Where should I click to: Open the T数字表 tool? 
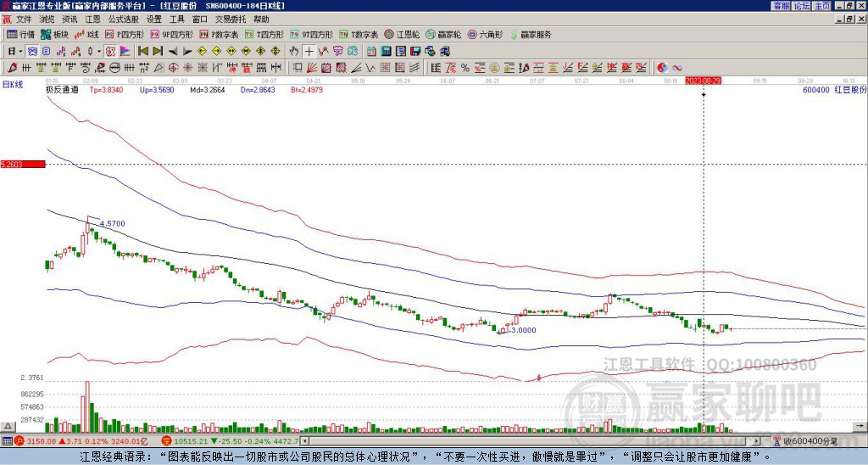coord(359,34)
